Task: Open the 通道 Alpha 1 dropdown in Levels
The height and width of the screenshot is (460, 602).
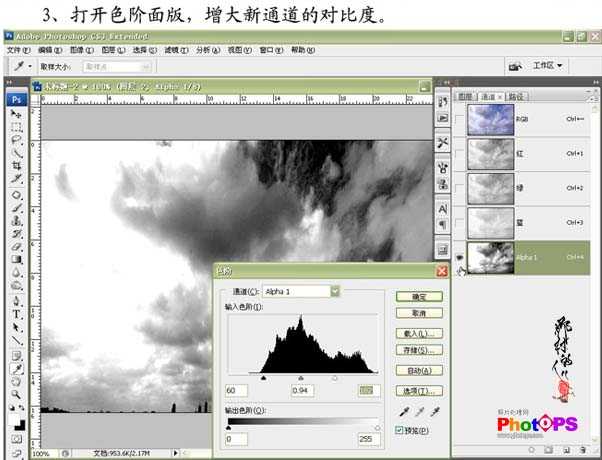Action: pos(301,292)
